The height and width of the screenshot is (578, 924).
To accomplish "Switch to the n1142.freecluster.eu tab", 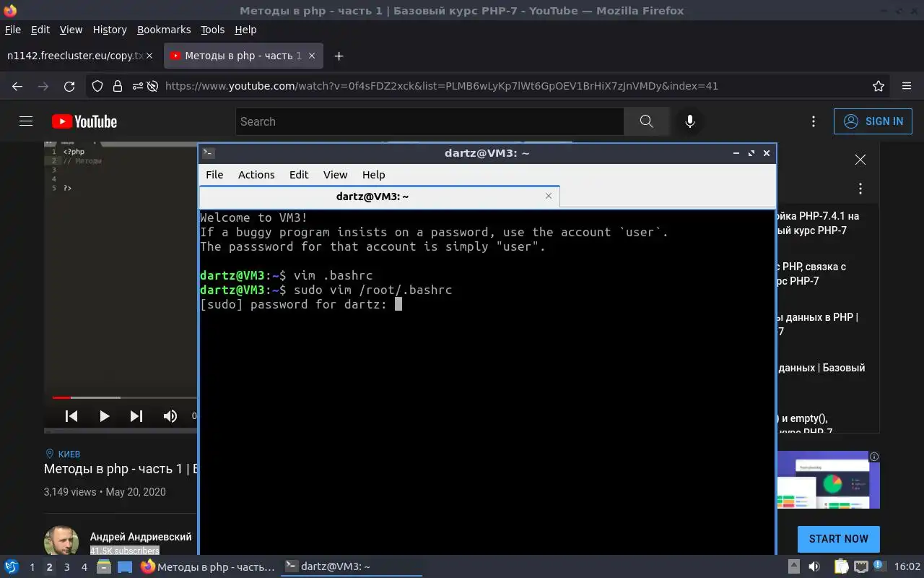I will pos(79,56).
